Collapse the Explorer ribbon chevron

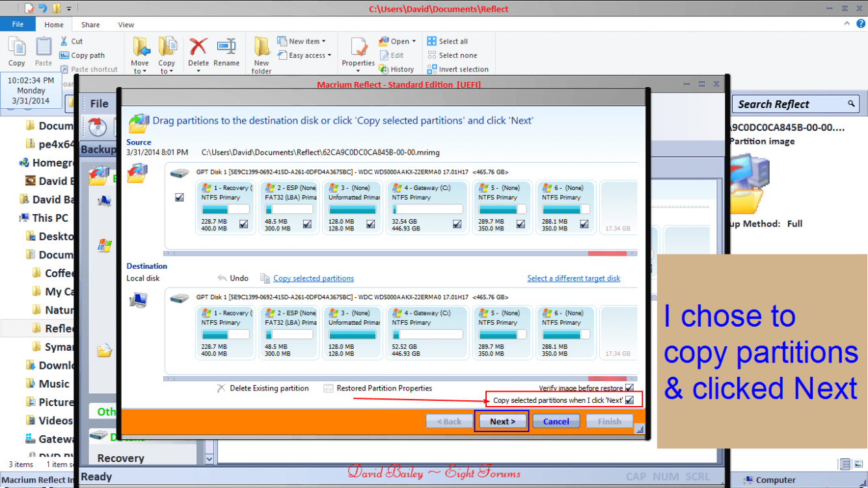(847, 23)
